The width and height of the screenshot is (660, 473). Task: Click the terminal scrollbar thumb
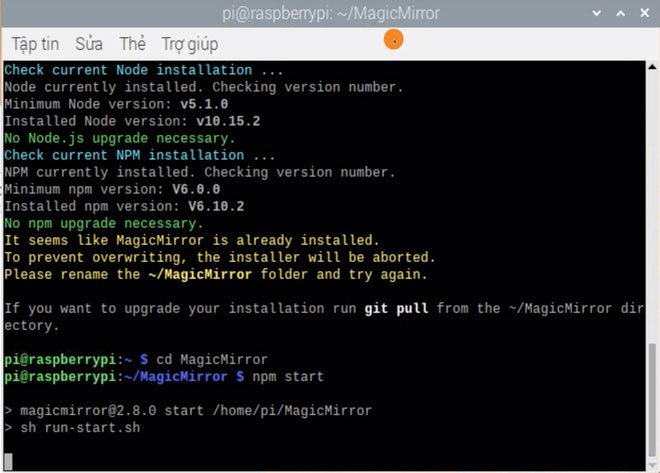click(652, 401)
